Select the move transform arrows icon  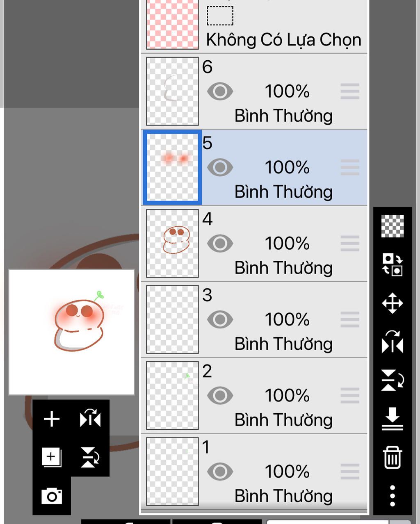(393, 303)
